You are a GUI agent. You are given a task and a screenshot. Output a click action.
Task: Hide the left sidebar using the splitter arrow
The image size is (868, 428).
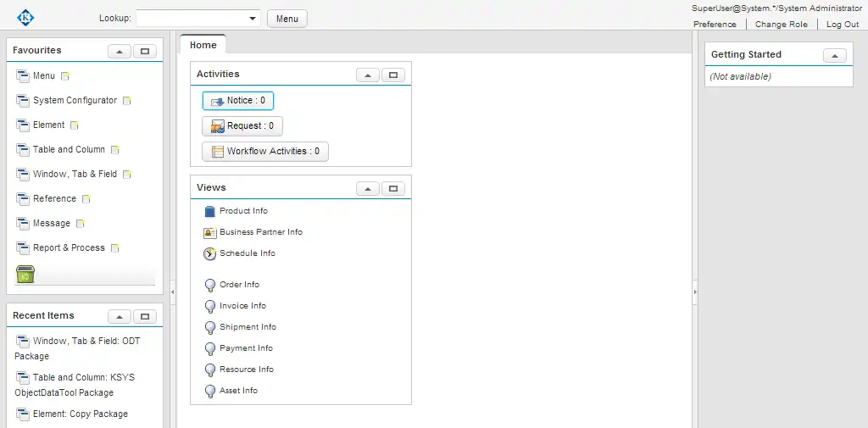coord(172,292)
